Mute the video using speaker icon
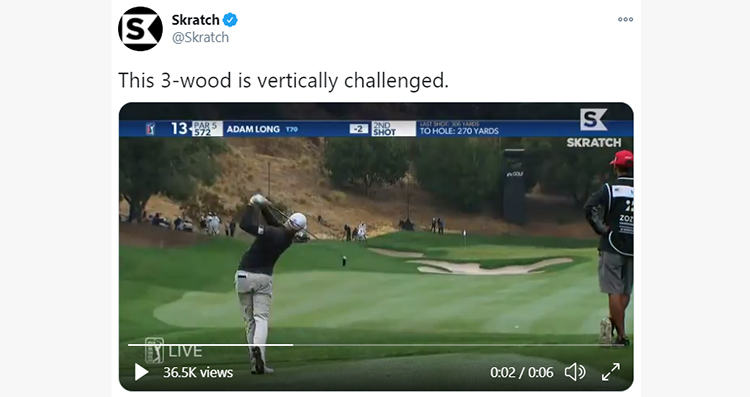 coord(575,372)
